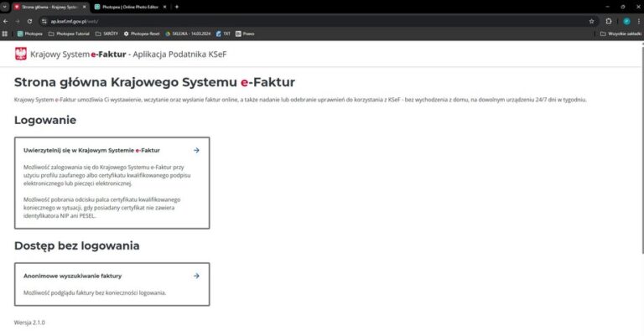Click arrow icon on Anonimowe wyszukiwanie faktury card

pos(196,275)
